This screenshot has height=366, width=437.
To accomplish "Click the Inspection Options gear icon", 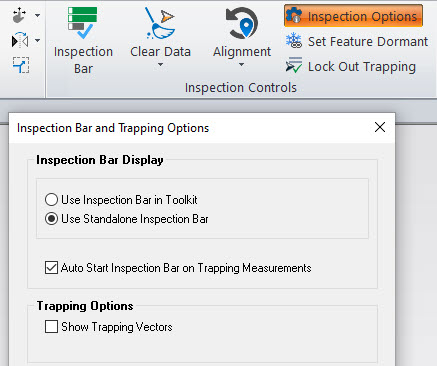I will tap(294, 16).
